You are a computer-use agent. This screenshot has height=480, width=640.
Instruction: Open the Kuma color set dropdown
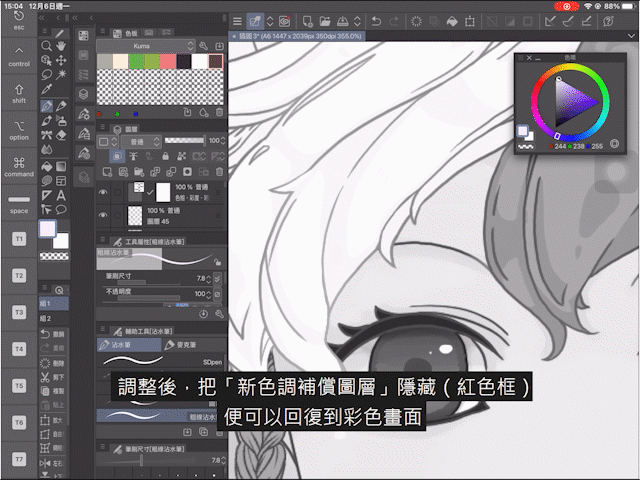[x=146, y=46]
